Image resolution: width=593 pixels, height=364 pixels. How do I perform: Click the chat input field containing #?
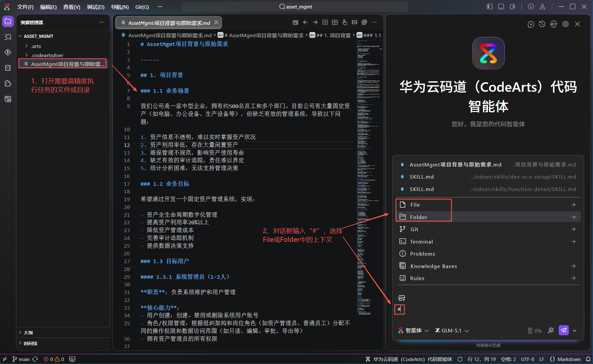pos(488,309)
